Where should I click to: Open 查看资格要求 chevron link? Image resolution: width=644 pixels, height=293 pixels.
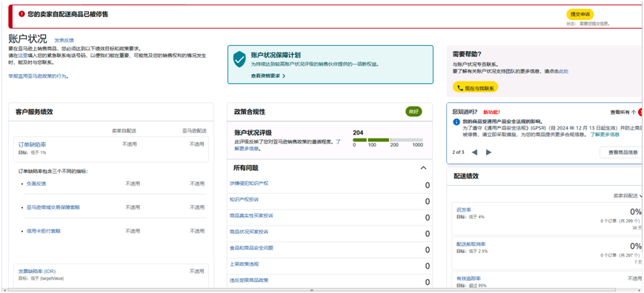268,75
